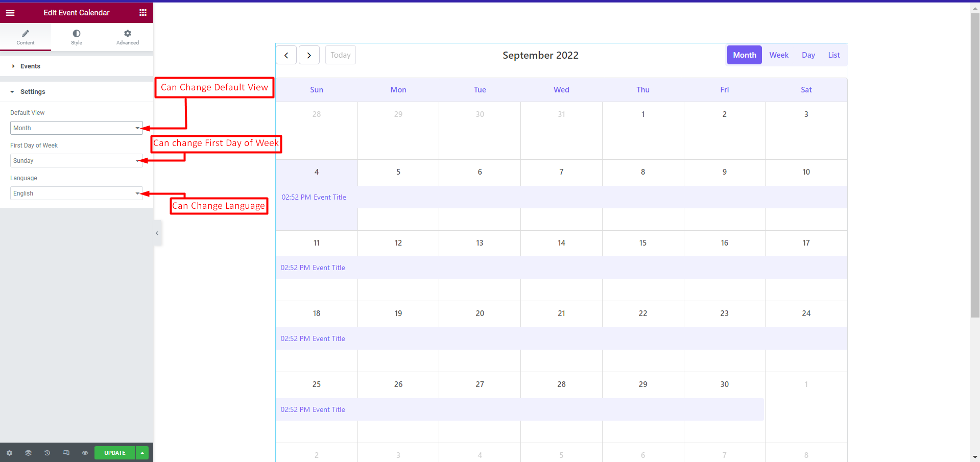Select date 27 in the calendar
This screenshot has height=462, width=980.
click(x=480, y=384)
